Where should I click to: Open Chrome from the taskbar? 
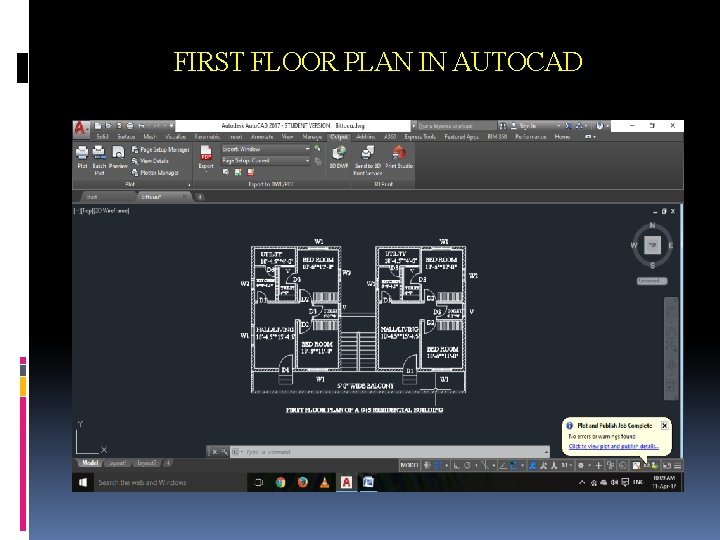coord(281,482)
